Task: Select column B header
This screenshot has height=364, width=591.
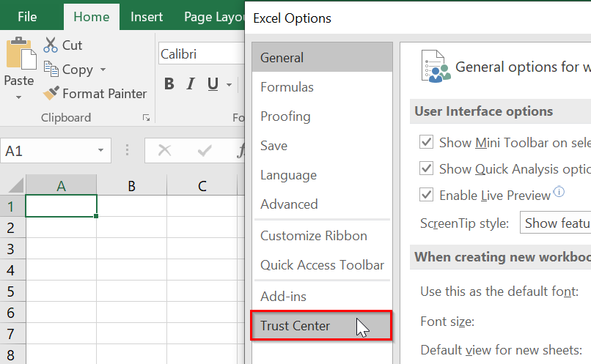Action: (x=131, y=185)
